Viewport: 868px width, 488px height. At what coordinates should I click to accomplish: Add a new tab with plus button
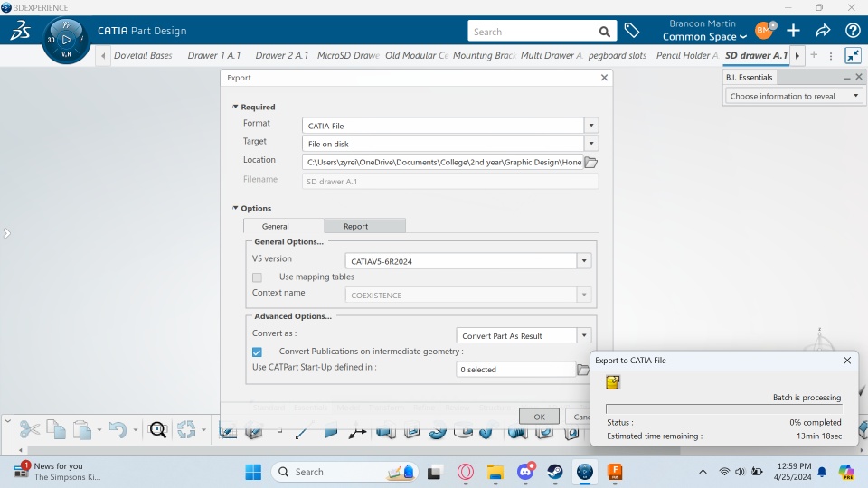(x=814, y=55)
